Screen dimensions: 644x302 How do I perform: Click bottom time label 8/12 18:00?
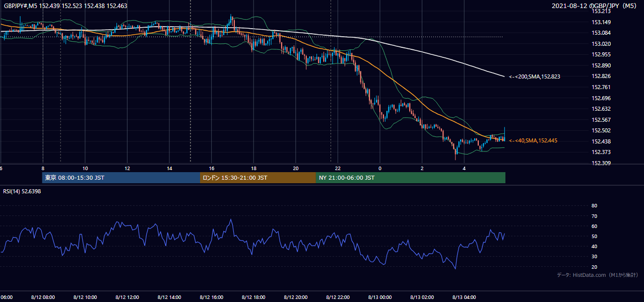pos(253,297)
